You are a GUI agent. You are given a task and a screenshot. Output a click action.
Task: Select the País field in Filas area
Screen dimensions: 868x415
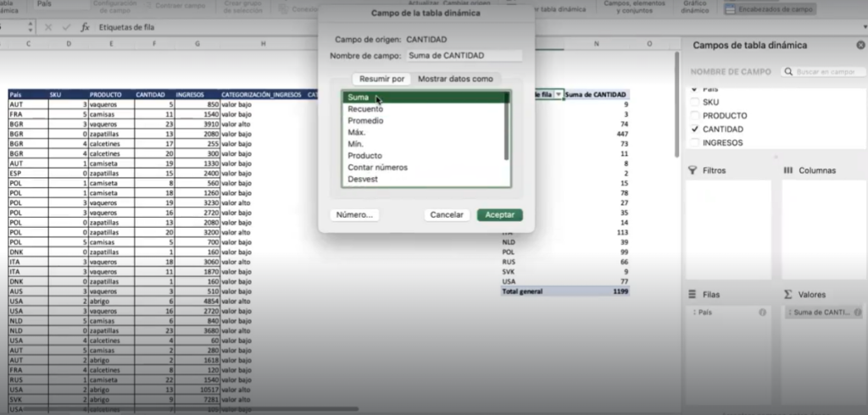pos(728,313)
